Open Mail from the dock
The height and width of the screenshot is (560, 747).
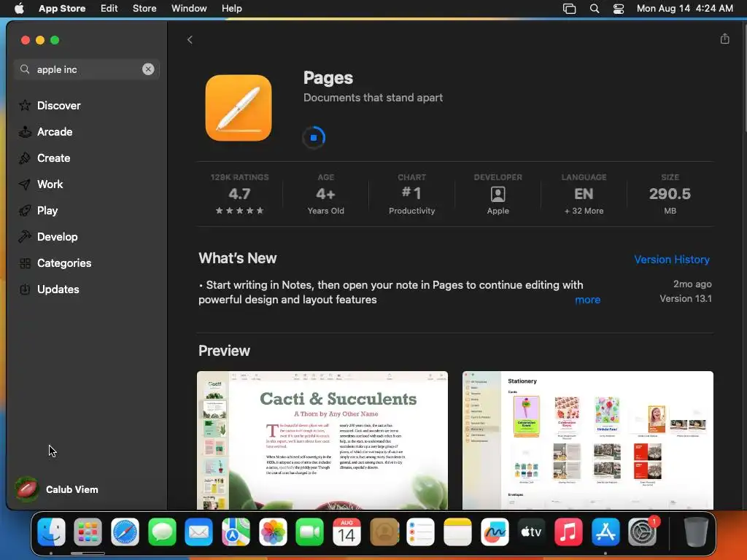tap(198, 532)
